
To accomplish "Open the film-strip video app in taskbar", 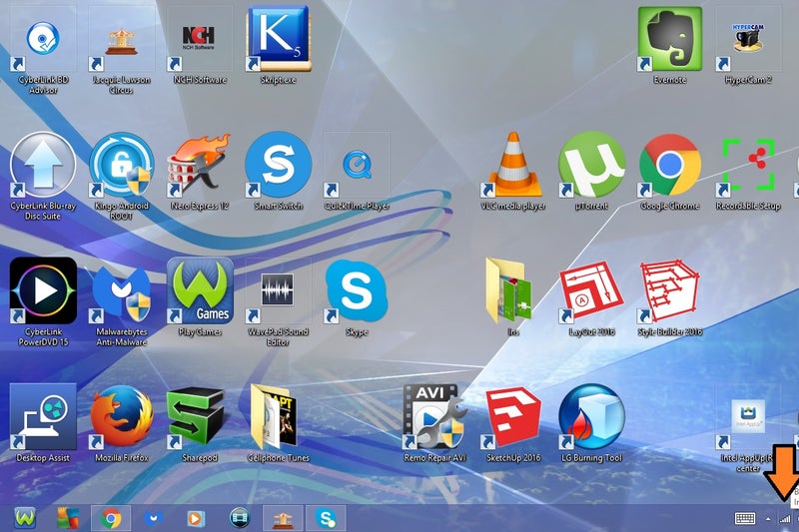I will [x=240, y=518].
